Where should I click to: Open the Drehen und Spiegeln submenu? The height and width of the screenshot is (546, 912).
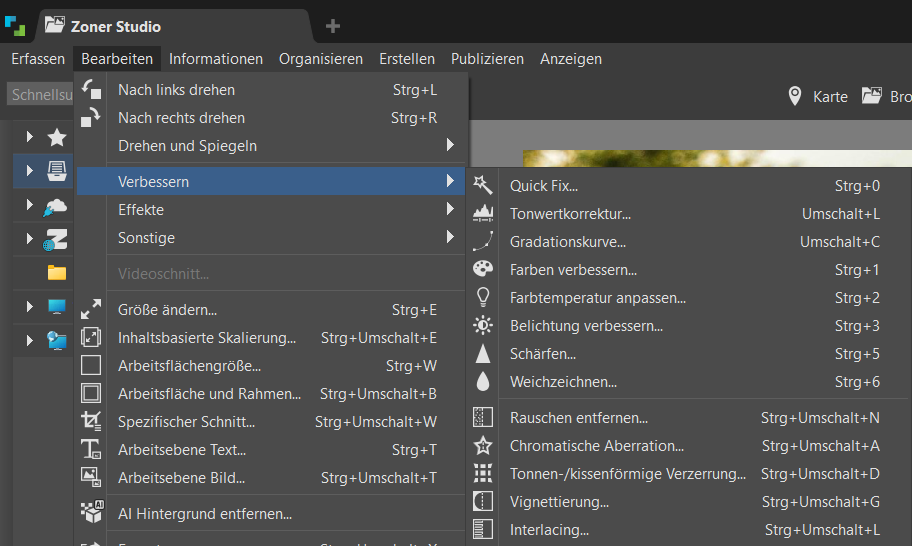pos(272,145)
